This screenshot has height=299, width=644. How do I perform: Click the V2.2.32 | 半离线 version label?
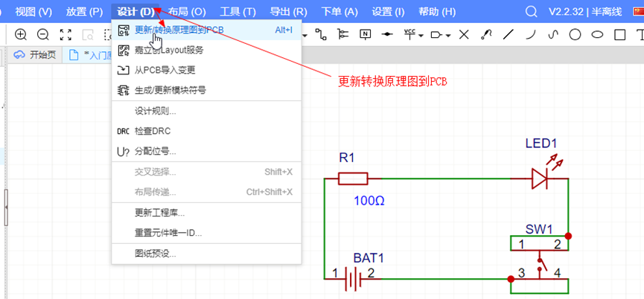pyautogui.click(x=585, y=11)
